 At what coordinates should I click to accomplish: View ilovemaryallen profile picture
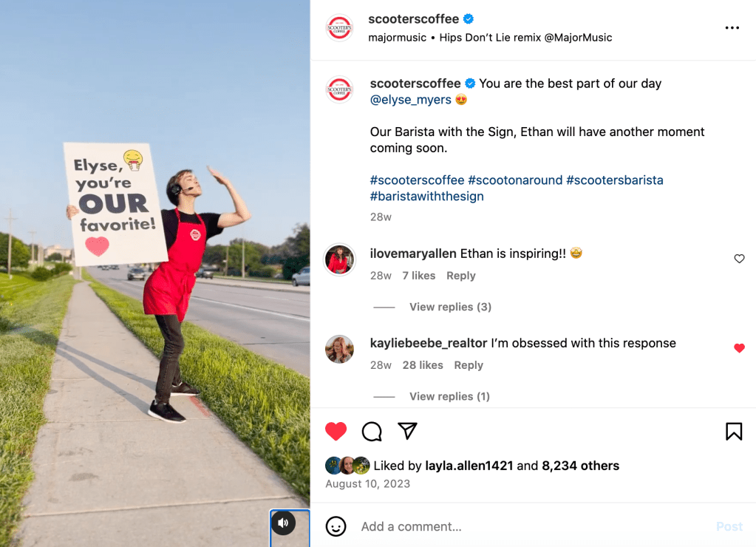tap(339, 259)
